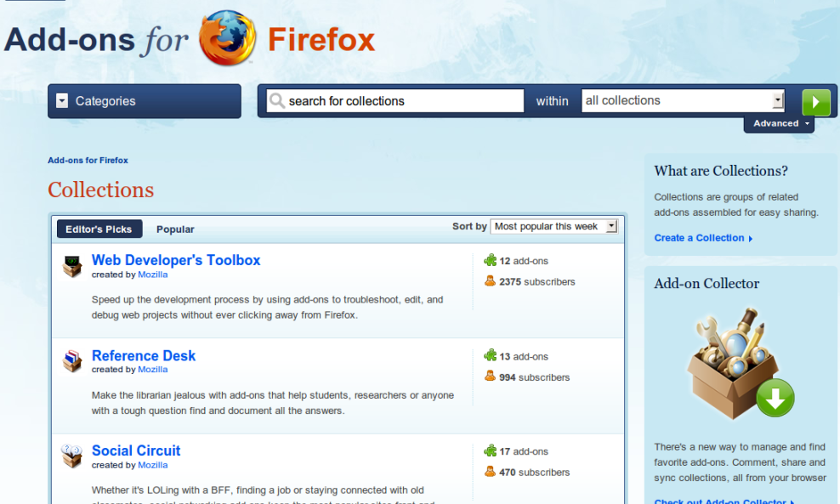Click the Social Circuit collection icon
Image resolution: width=840 pixels, height=504 pixels.
[x=71, y=456]
